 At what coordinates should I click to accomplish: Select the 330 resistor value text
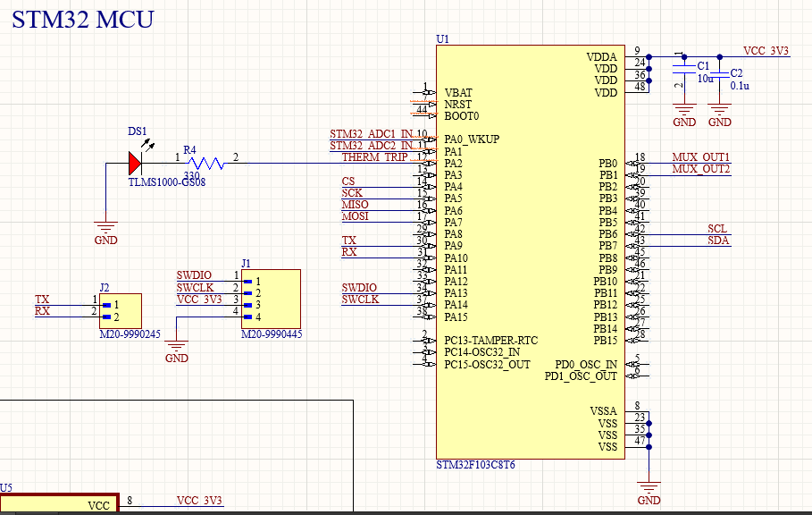(x=191, y=175)
